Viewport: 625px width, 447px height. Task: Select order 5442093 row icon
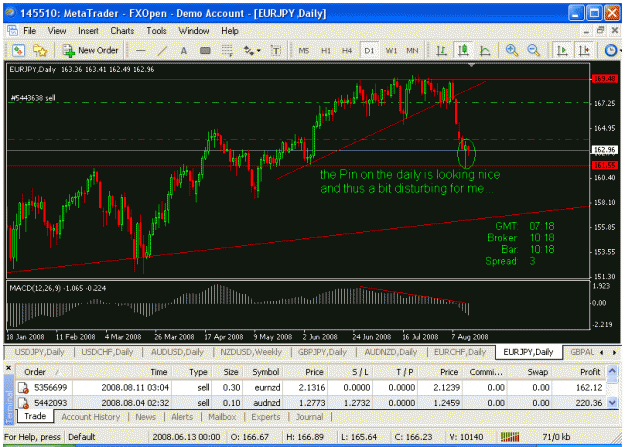tap(23, 403)
